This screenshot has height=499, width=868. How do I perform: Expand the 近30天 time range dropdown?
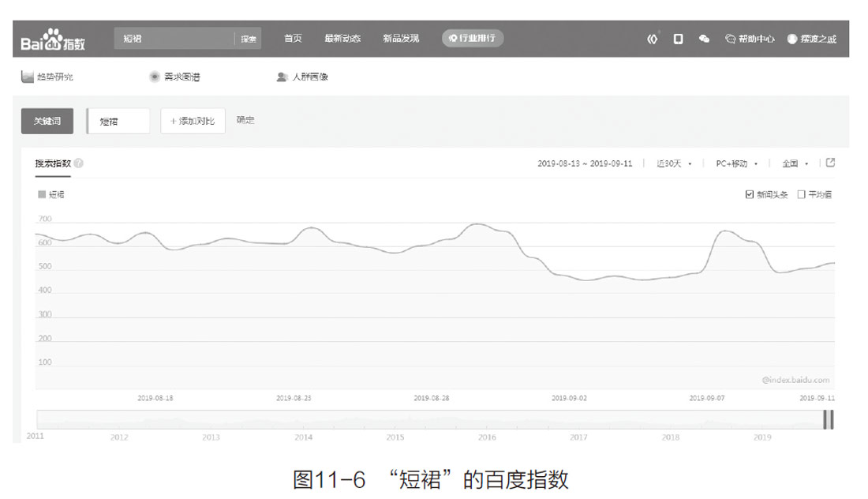(x=674, y=163)
